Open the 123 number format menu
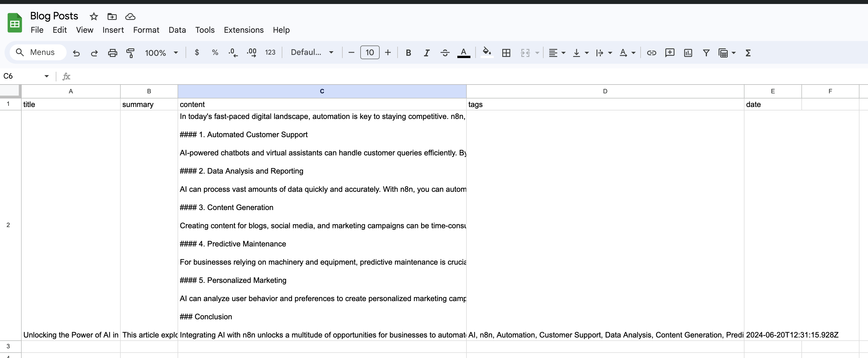Screen dimensions: 868x358 click(x=270, y=52)
